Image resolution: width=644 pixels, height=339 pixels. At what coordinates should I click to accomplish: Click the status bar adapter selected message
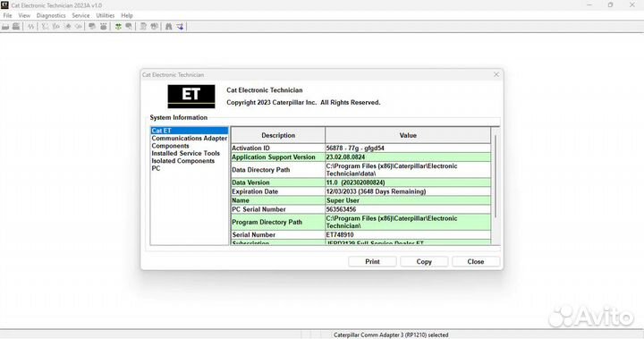tap(391, 335)
